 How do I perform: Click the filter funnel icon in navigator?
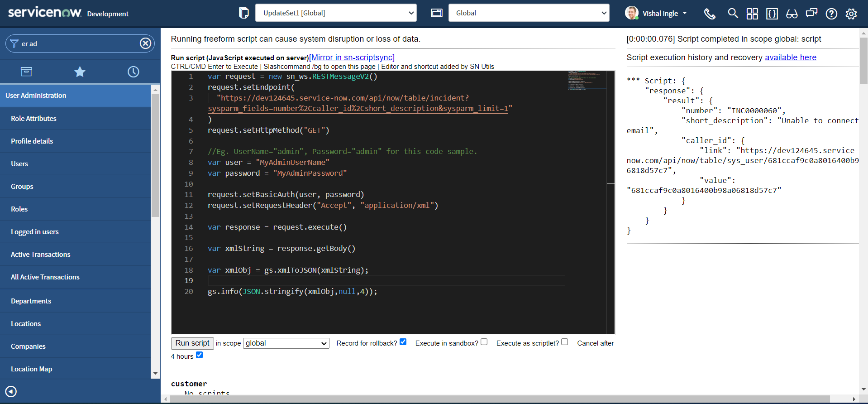click(14, 43)
